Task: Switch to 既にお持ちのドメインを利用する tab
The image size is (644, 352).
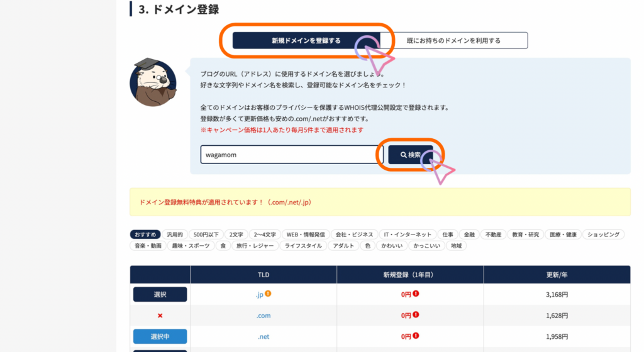Action: [453, 41]
